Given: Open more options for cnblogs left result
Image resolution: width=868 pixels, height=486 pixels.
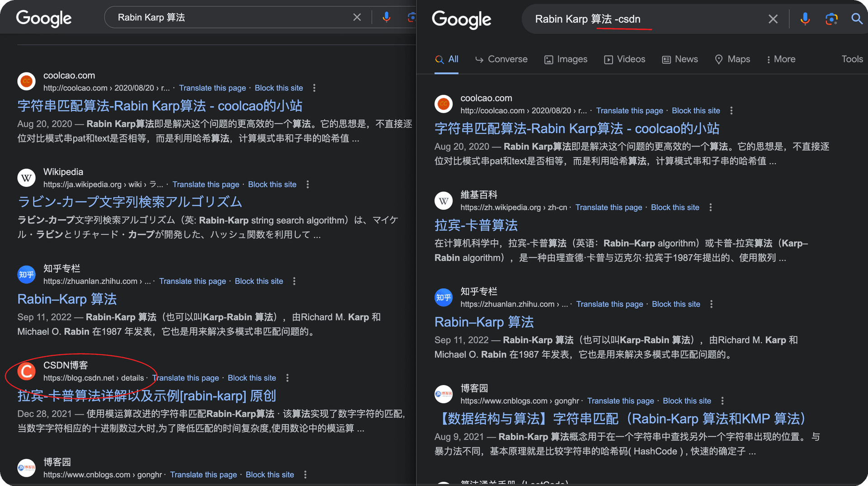Looking at the screenshot, I should click(306, 475).
